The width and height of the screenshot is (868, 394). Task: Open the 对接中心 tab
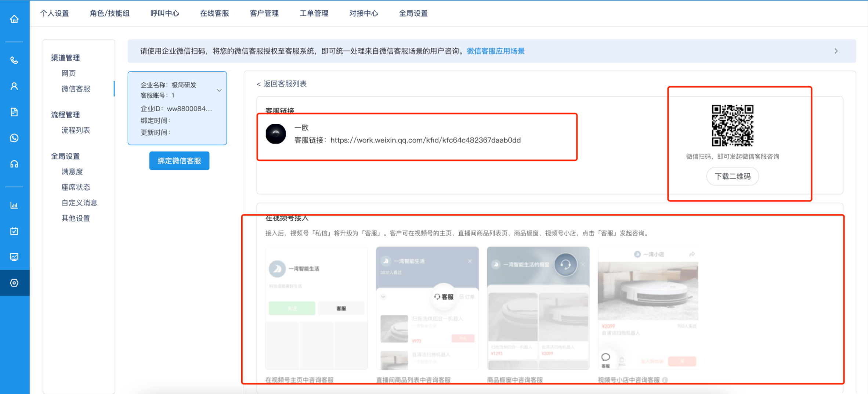364,13
